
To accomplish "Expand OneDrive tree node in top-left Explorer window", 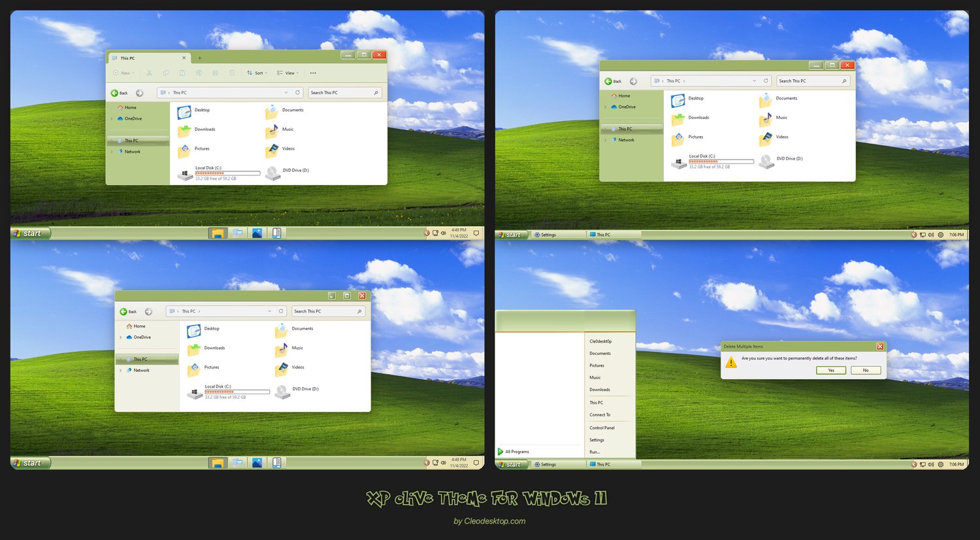I will 112,119.
